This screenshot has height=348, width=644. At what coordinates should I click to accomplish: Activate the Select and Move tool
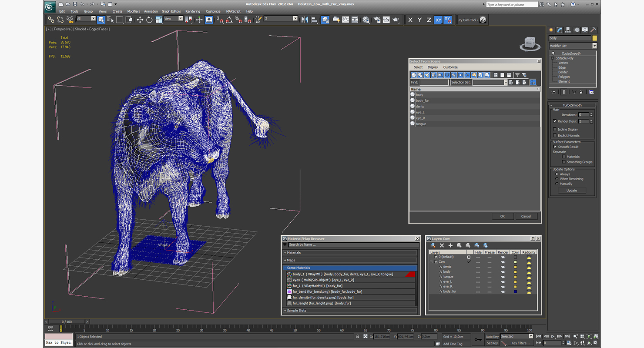(140, 20)
